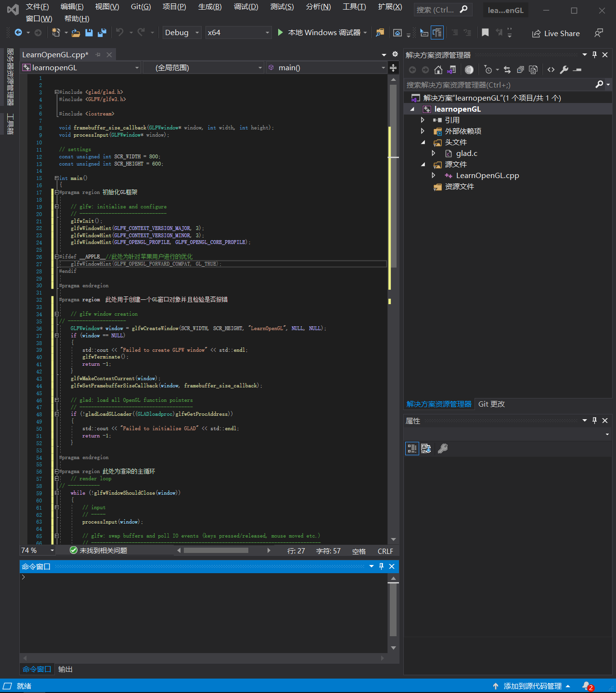Viewport: 616px width, 693px height.
Task: Click 添加到源代码管理 in the status bar
Action: [532, 686]
